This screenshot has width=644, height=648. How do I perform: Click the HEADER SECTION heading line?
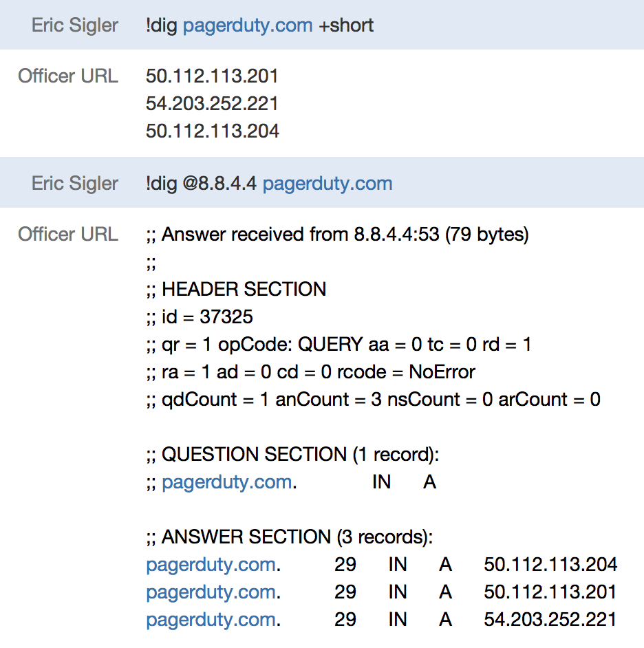tap(236, 289)
